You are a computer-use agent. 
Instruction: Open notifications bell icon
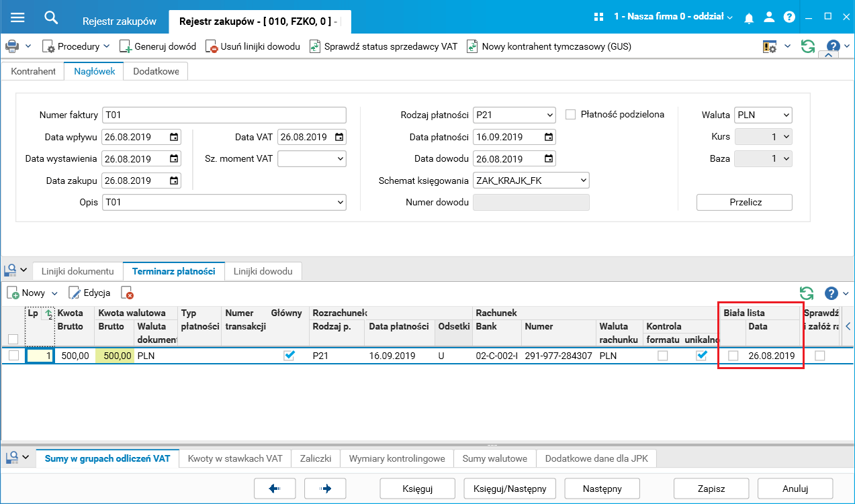click(749, 17)
